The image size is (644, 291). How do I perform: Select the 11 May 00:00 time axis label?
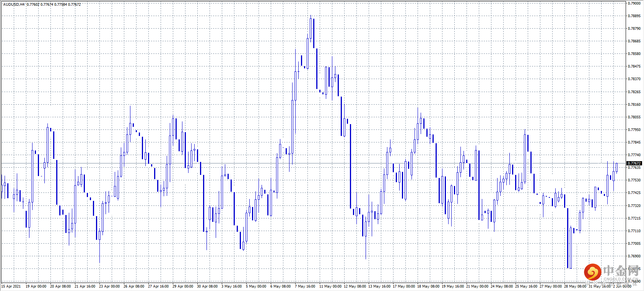pos(330,286)
